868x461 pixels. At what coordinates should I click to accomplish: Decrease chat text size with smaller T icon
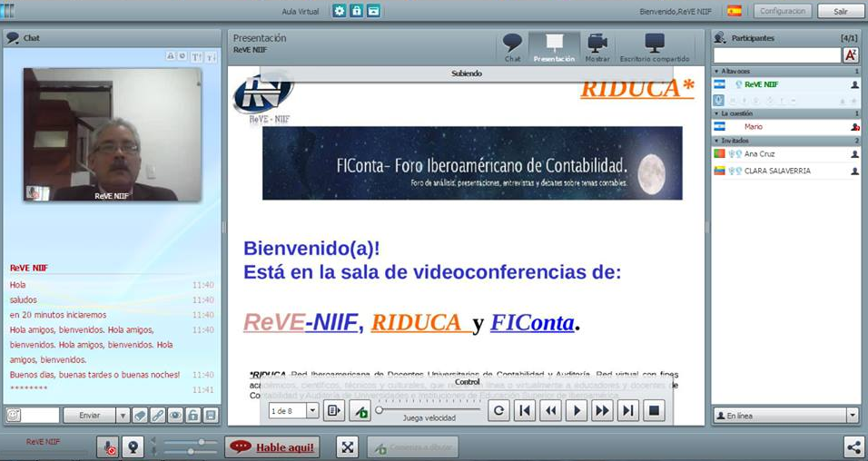(x=211, y=56)
